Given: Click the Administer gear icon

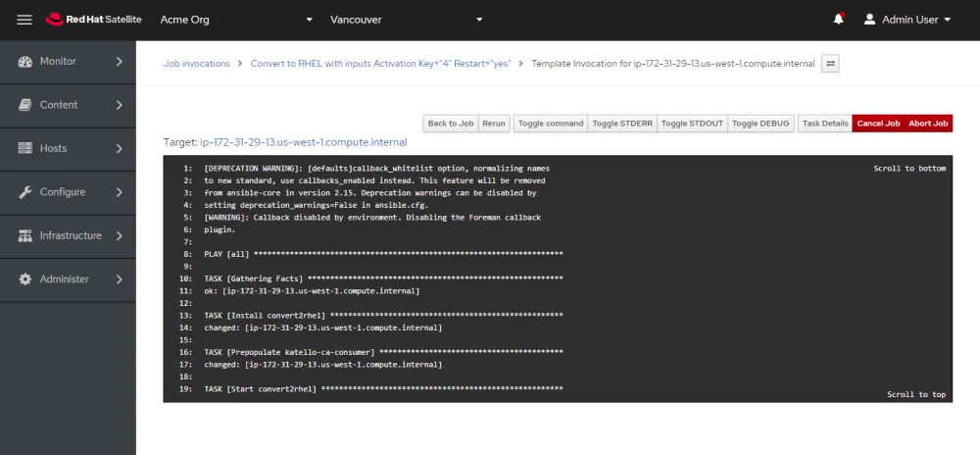Looking at the screenshot, I should pos(25,279).
